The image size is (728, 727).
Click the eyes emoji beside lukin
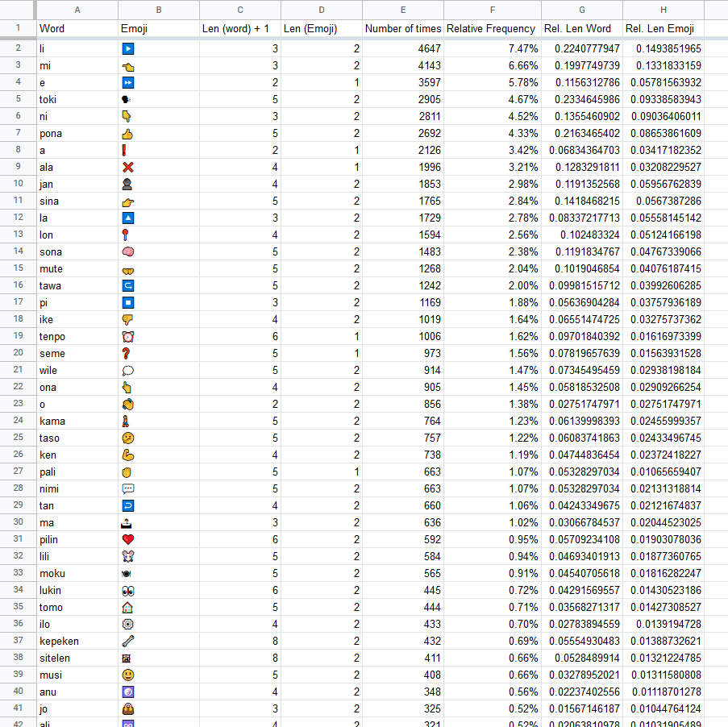pos(127,591)
